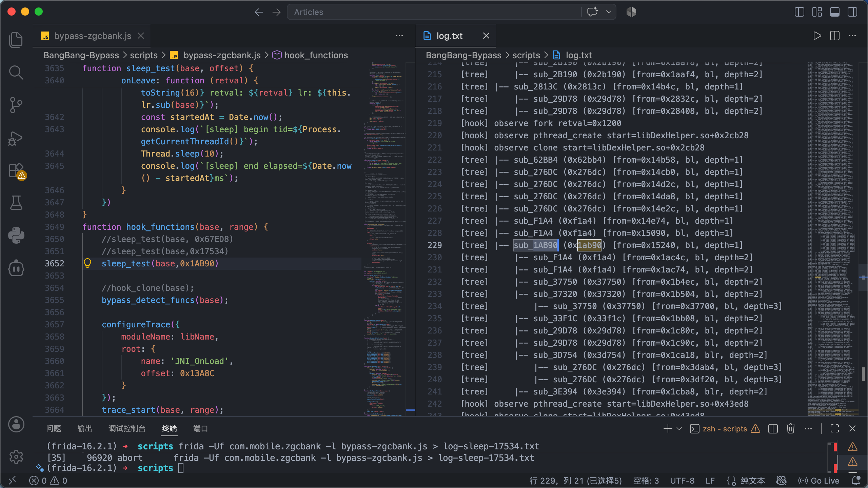Open the dropdown next to the chat icon
This screenshot has height=488, width=868.
(609, 12)
